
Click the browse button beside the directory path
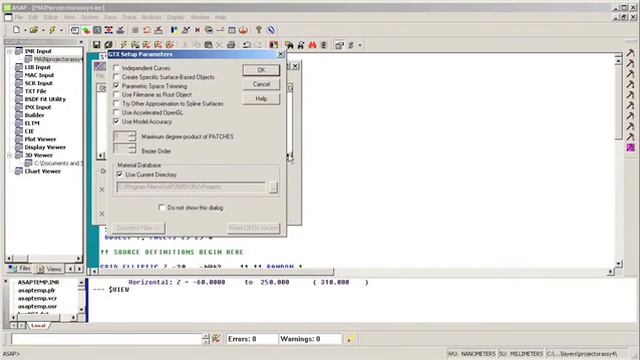(273, 187)
